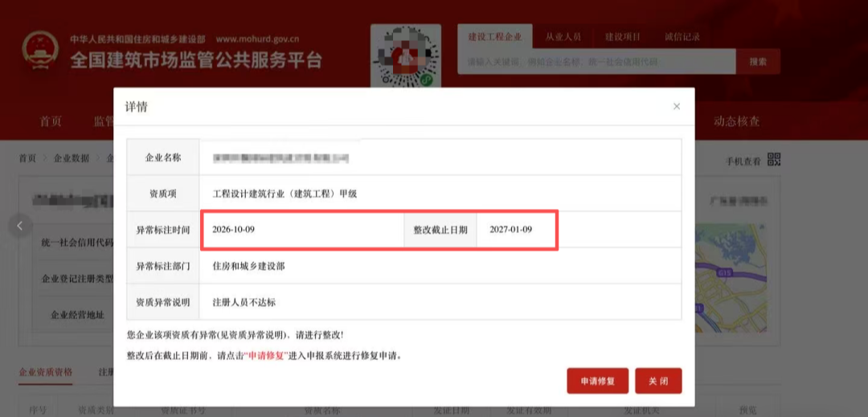Click the 关闭 button

coord(658,381)
